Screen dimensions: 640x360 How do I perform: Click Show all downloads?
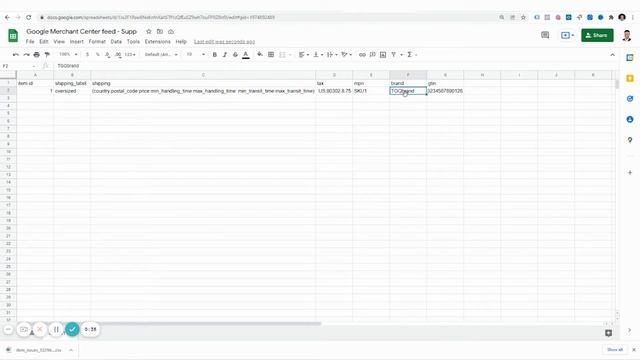pyautogui.click(x=615, y=350)
